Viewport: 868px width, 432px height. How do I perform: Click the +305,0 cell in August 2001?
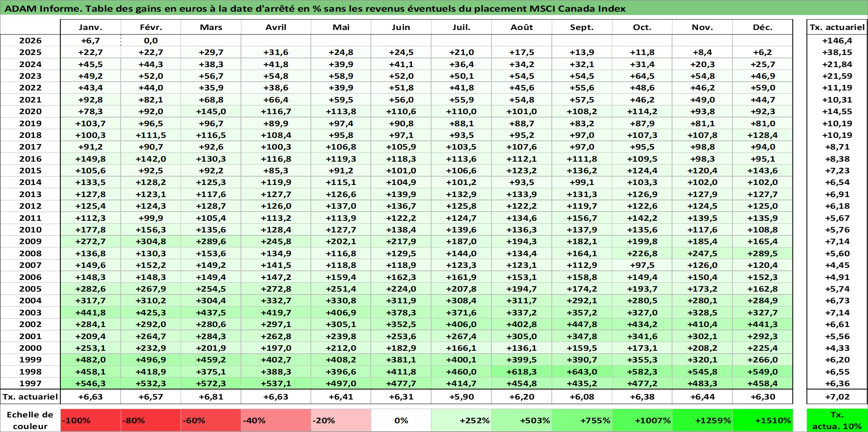(x=522, y=336)
